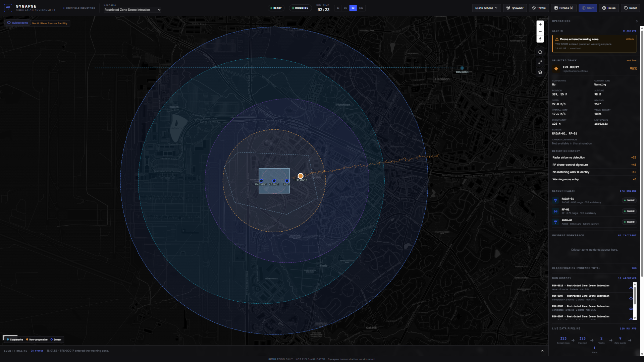Set simulation speed to 10x
This screenshot has height=362, width=644.
pos(361,8)
